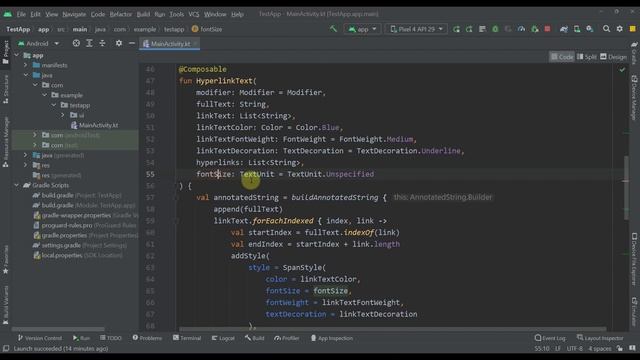
Task: Toggle the Favorites side tool window
Action: pos(5,260)
